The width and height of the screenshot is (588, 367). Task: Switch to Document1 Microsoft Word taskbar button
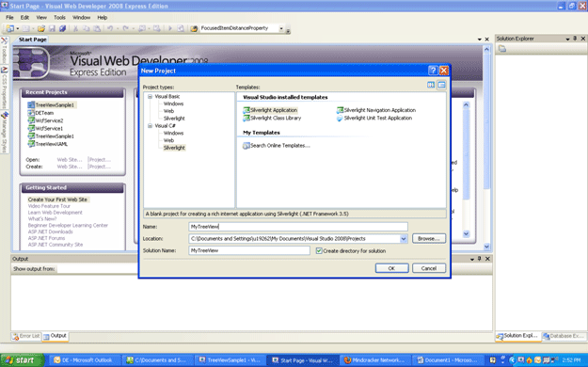448,360
